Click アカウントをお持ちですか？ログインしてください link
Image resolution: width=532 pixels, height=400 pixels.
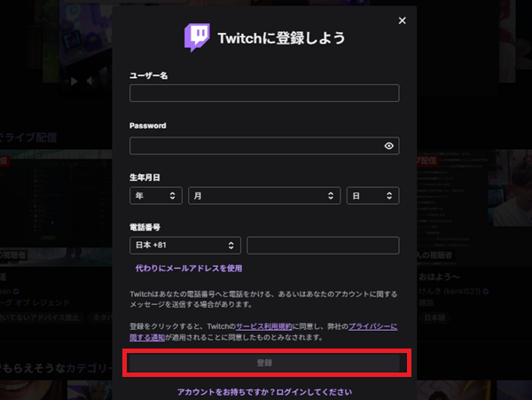[264, 392]
